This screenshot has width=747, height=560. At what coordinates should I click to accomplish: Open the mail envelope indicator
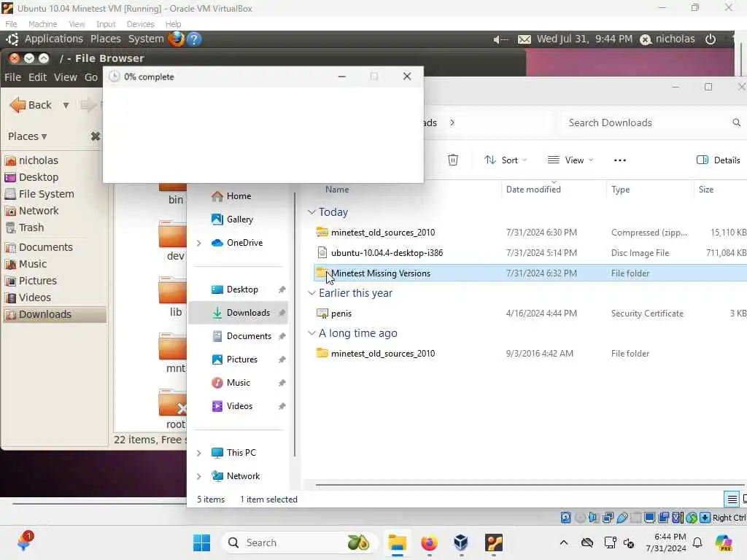pyautogui.click(x=524, y=39)
